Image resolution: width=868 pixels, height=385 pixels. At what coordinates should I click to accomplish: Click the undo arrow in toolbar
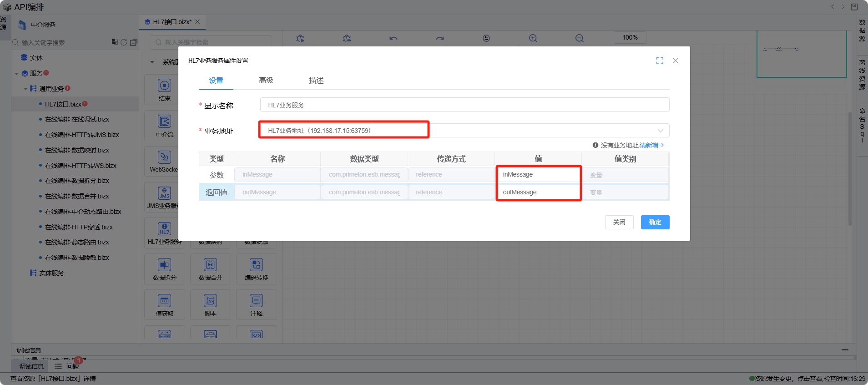click(x=393, y=38)
